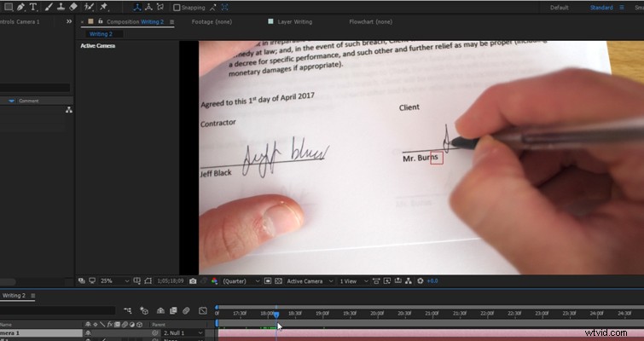Switch to the Footage (none) tab
The width and height of the screenshot is (644, 341).
click(212, 22)
